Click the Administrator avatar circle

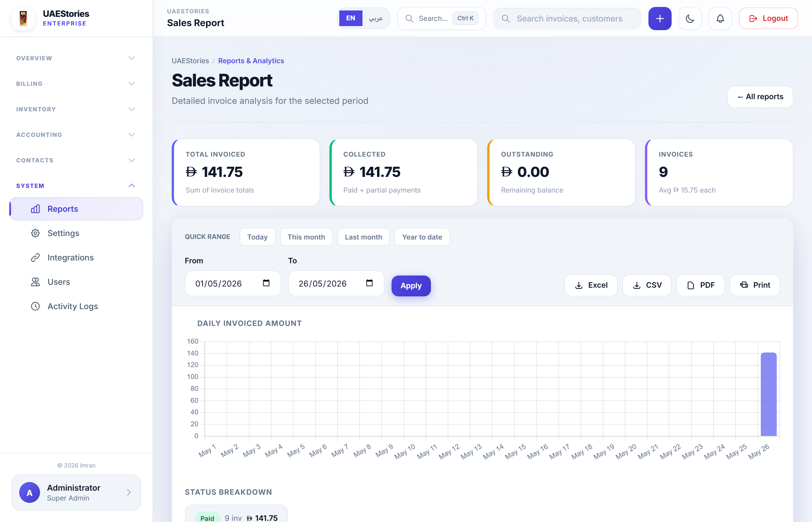30,492
